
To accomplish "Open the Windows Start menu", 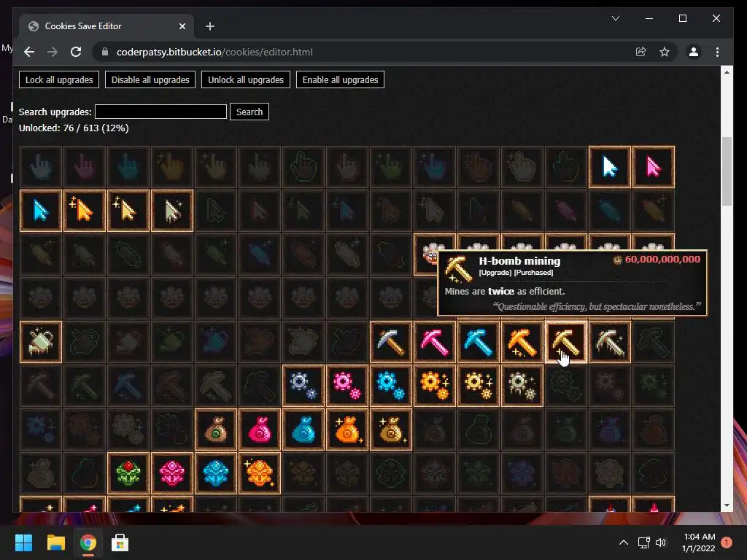I will 24,542.
